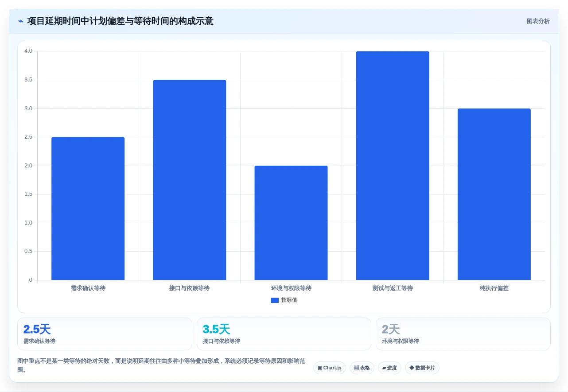Click the 表格 tag chip
The image size is (568, 392).
362,368
